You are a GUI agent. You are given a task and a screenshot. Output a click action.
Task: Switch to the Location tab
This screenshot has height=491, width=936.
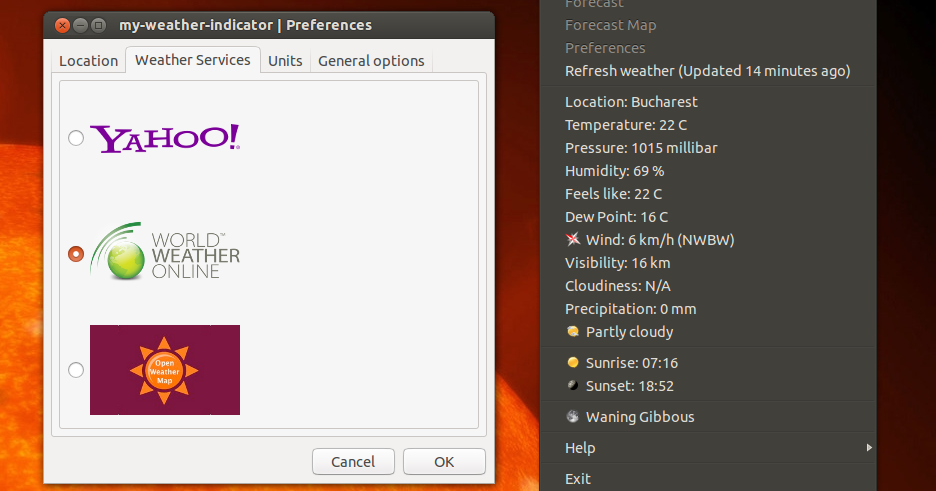pos(88,61)
